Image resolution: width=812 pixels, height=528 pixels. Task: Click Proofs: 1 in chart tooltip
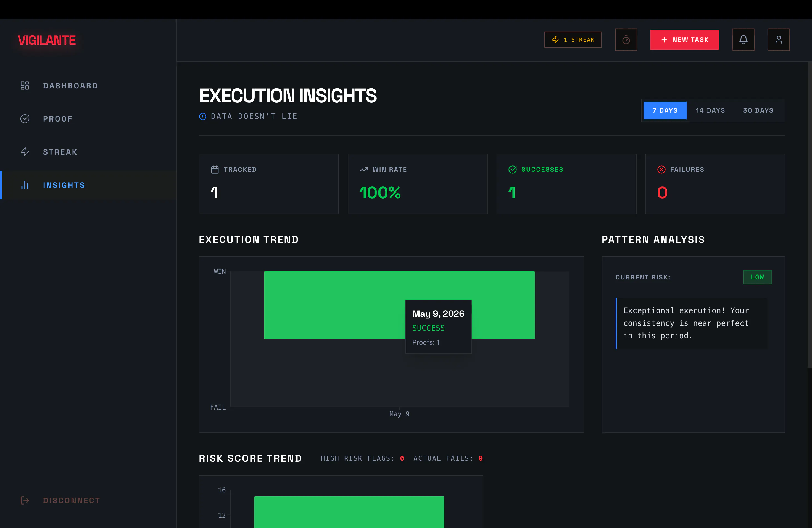(426, 342)
